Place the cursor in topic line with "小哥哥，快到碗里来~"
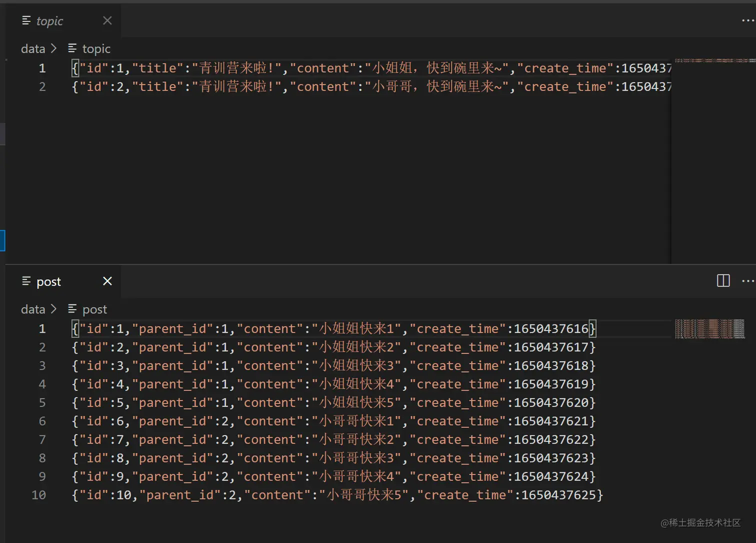 tap(371, 86)
